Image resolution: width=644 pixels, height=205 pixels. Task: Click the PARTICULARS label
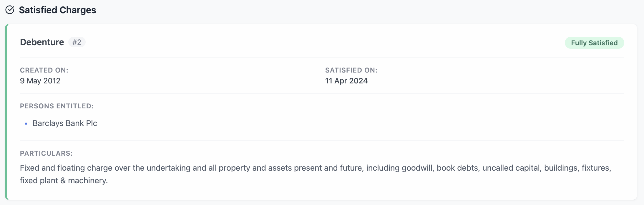pyautogui.click(x=46, y=153)
